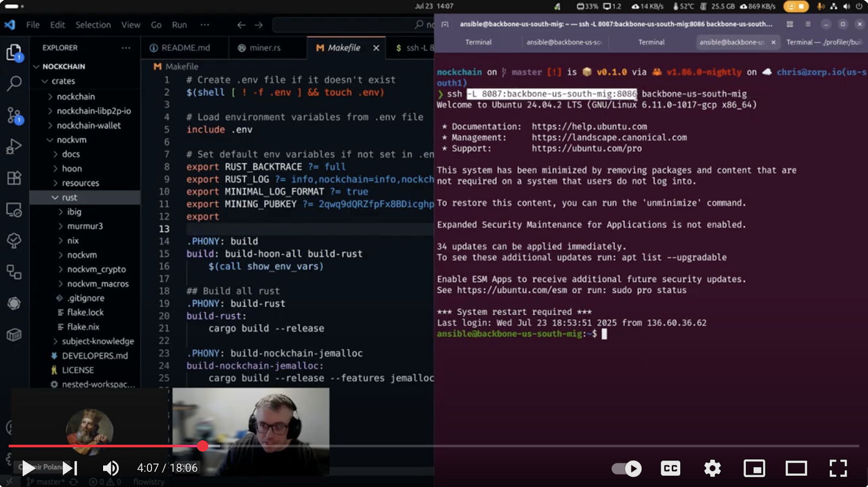Close the Makefile editor tab
Image resolution: width=868 pixels, height=487 pixels.
coord(376,48)
